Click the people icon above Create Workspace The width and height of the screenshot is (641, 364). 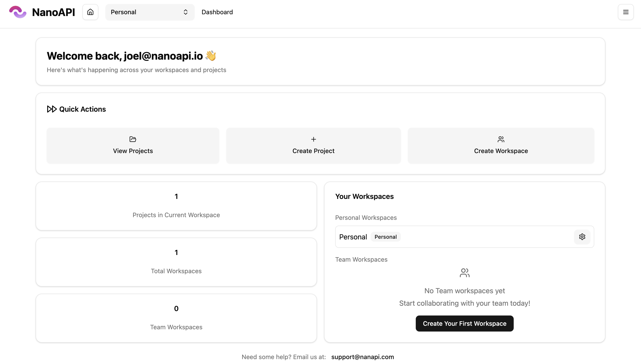(x=501, y=139)
